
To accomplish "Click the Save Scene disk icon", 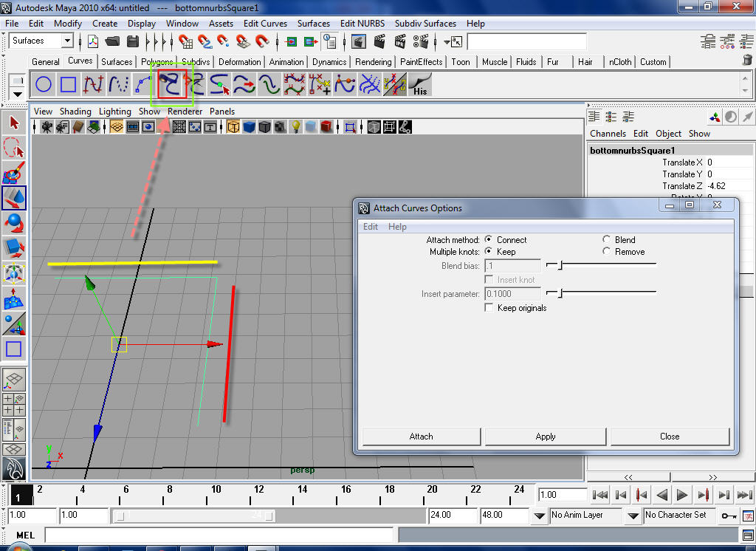I will click(133, 41).
